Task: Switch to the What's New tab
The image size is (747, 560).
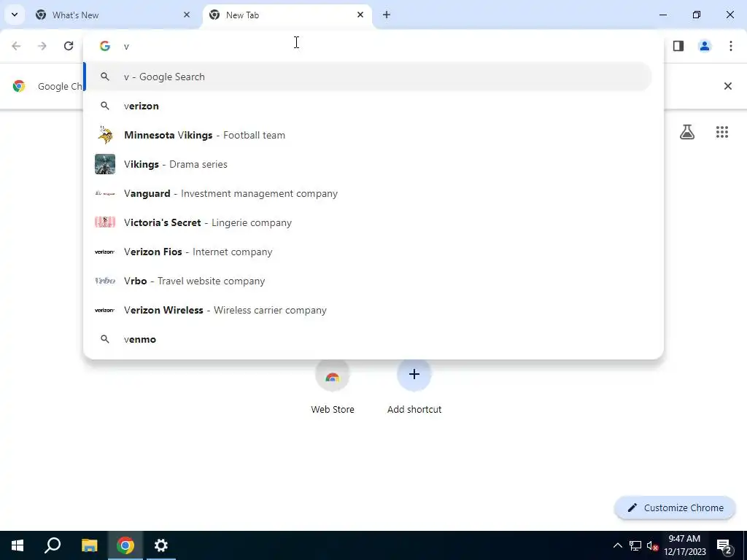Action: 113,15
